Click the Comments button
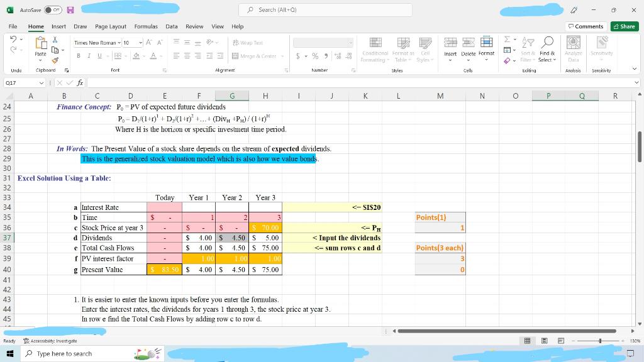644x362 pixels. coord(586,26)
